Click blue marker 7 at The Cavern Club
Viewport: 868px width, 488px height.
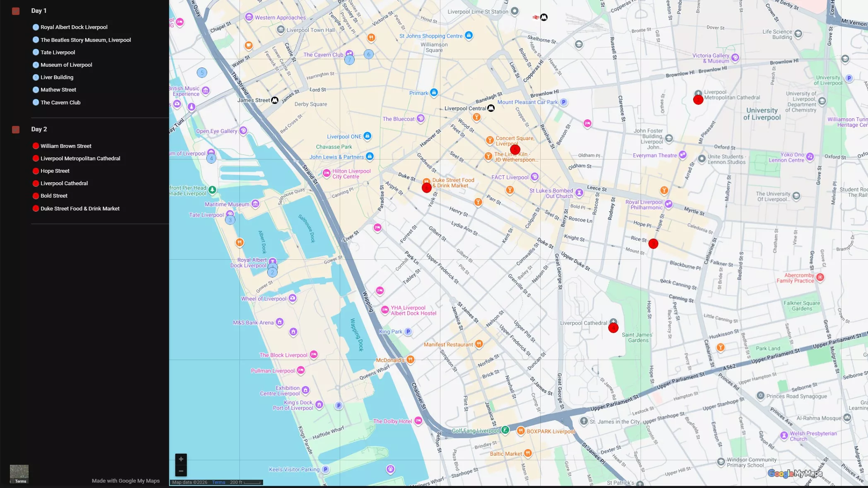click(x=350, y=60)
